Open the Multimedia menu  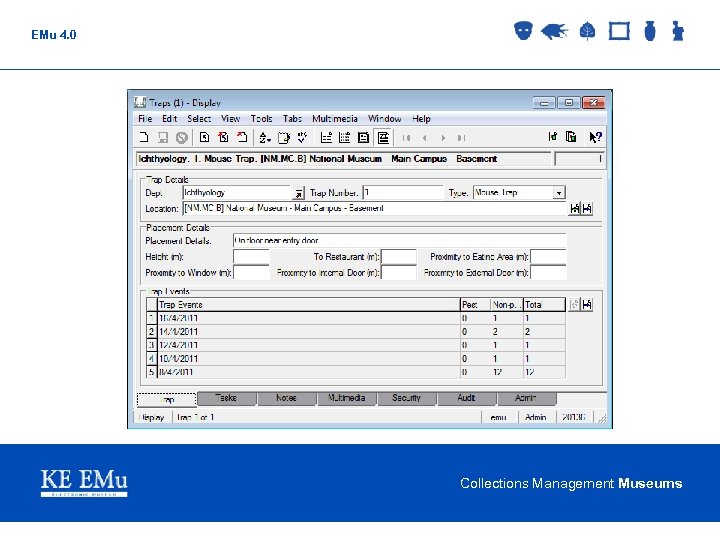[335, 119]
